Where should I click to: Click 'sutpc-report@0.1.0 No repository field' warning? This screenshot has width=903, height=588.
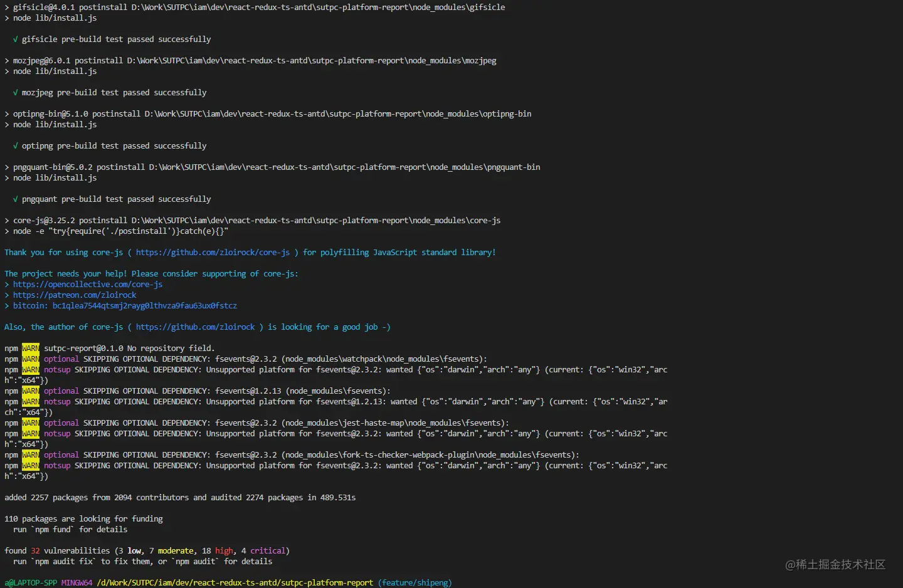coord(109,349)
